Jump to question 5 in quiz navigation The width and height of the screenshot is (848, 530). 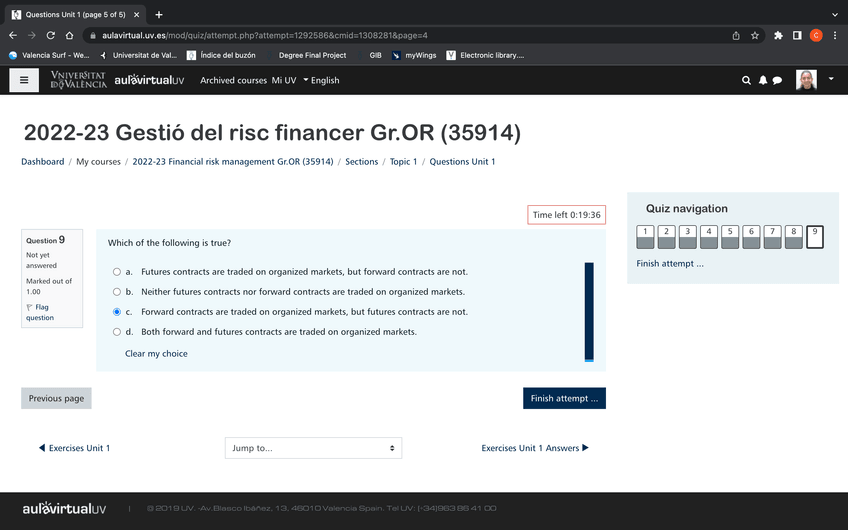(730, 236)
